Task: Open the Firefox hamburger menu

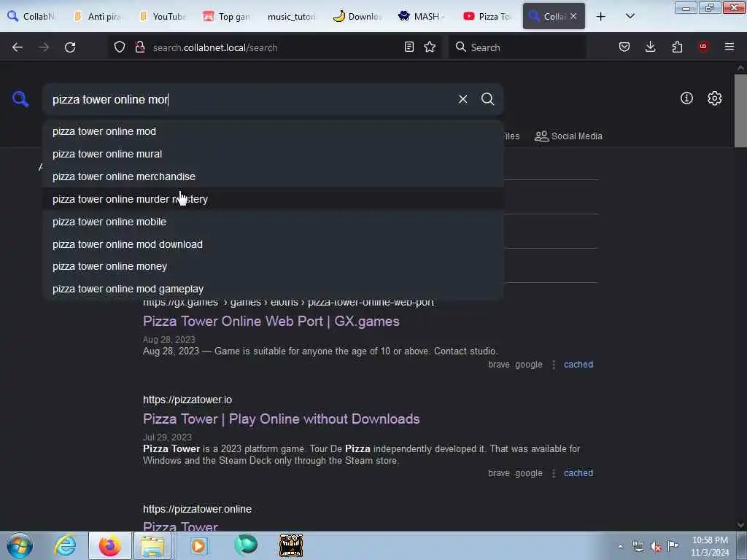Action: click(729, 47)
